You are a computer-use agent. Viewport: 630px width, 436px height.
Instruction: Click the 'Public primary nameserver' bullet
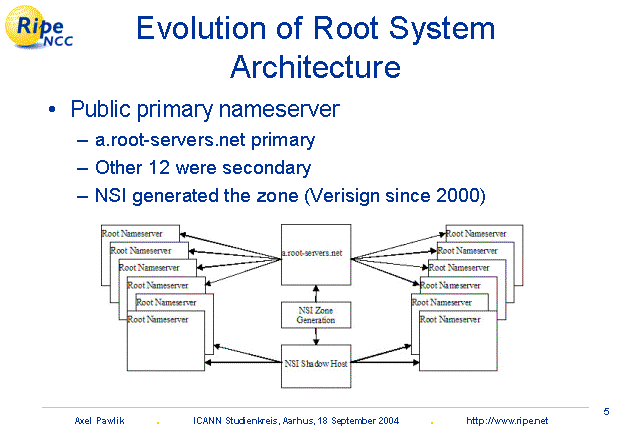coord(205,110)
